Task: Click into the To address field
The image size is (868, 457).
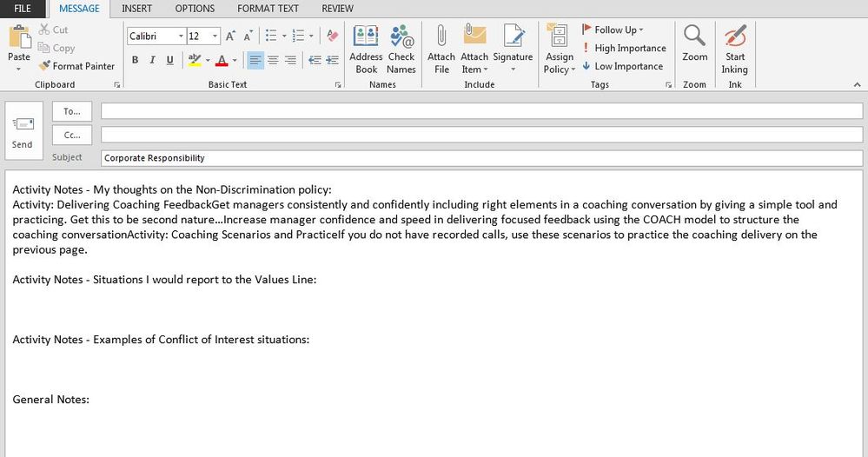Action: (481, 110)
